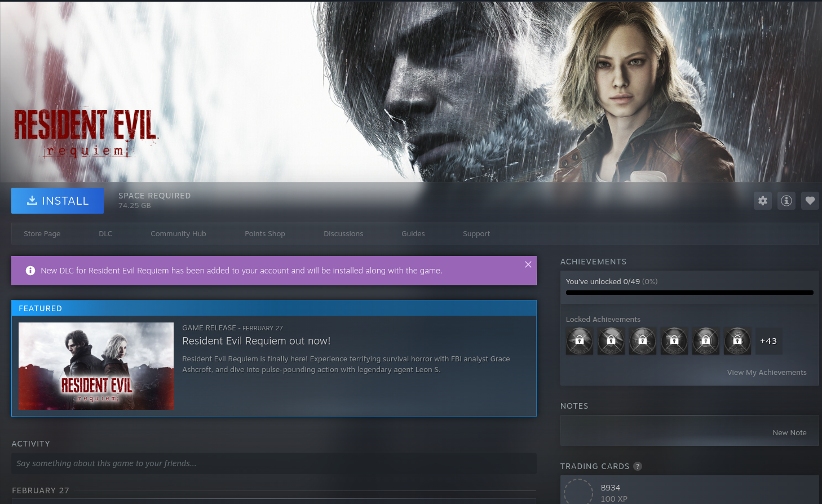Click the Install button
Image resolution: width=822 pixels, height=504 pixels.
point(58,201)
